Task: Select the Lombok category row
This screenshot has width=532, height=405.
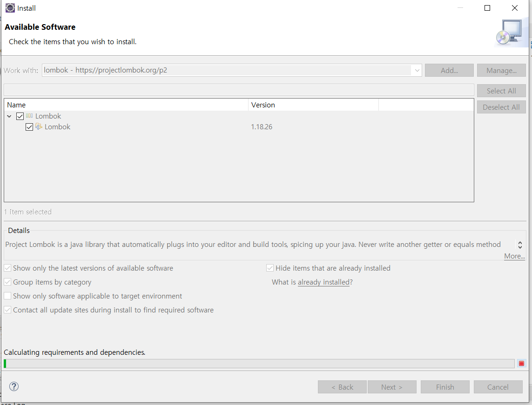Action: (239, 116)
